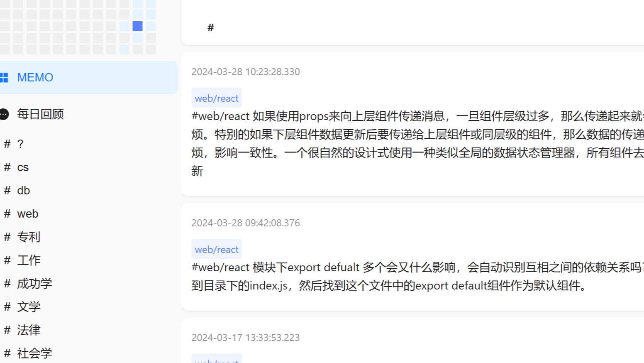Viewport: 644px width, 363px height.
Task: Click the hash tag button in editor
Action: [x=211, y=27]
